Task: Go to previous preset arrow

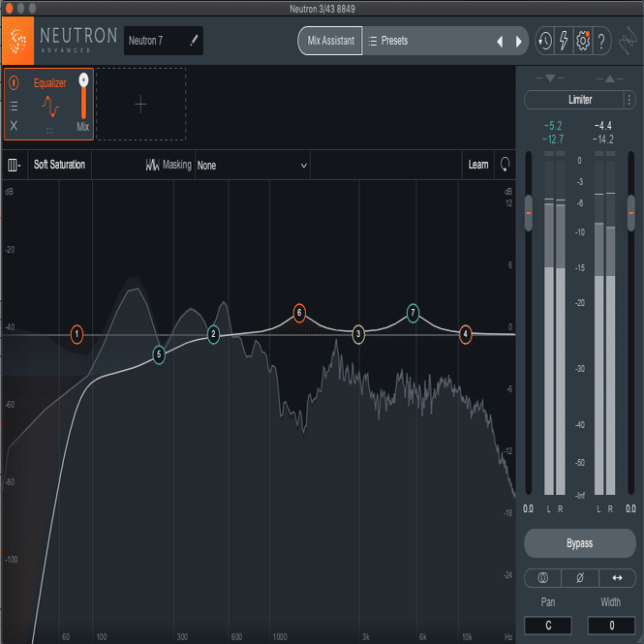Action: pos(500,41)
